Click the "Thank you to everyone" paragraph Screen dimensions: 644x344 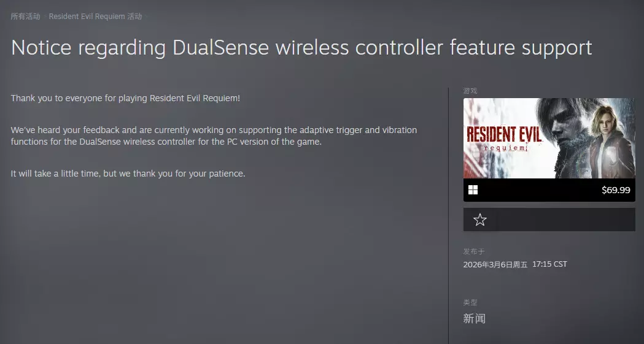pyautogui.click(x=125, y=98)
